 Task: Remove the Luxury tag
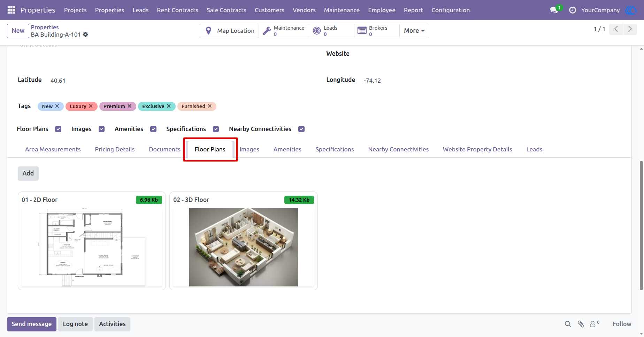[91, 106]
